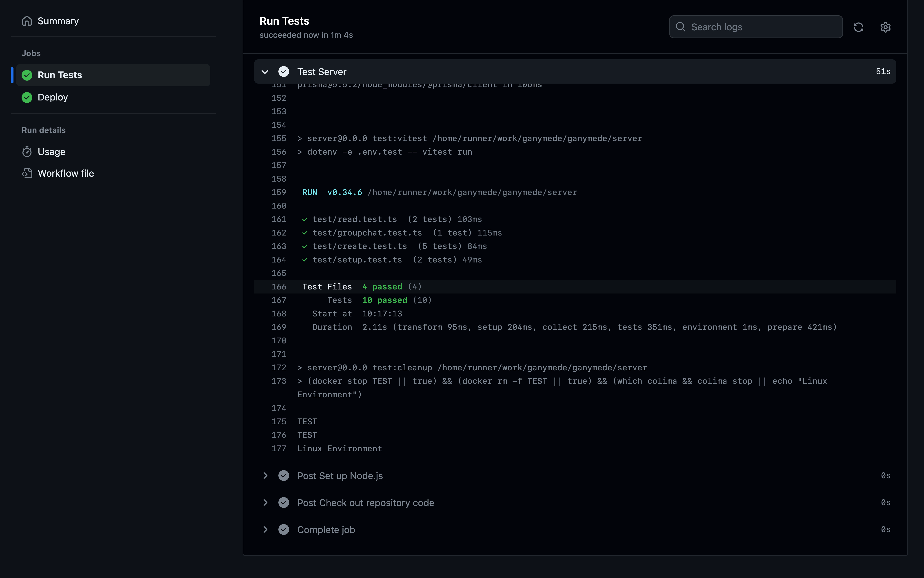The width and height of the screenshot is (924, 578).
Task: Click the Summary home icon
Action: coord(27,21)
